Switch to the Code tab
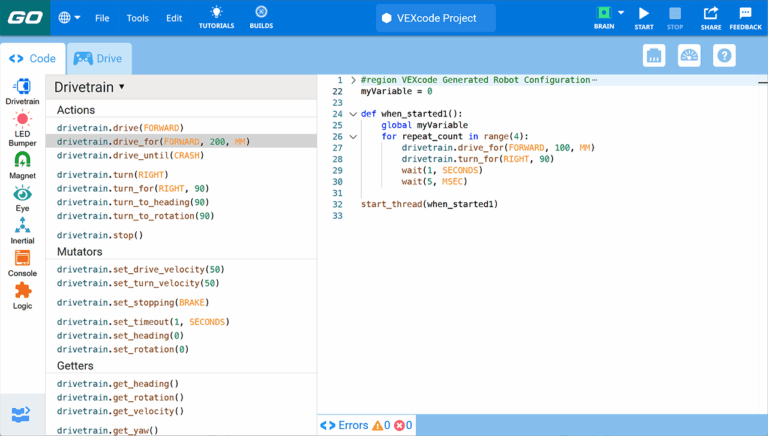 click(x=33, y=59)
